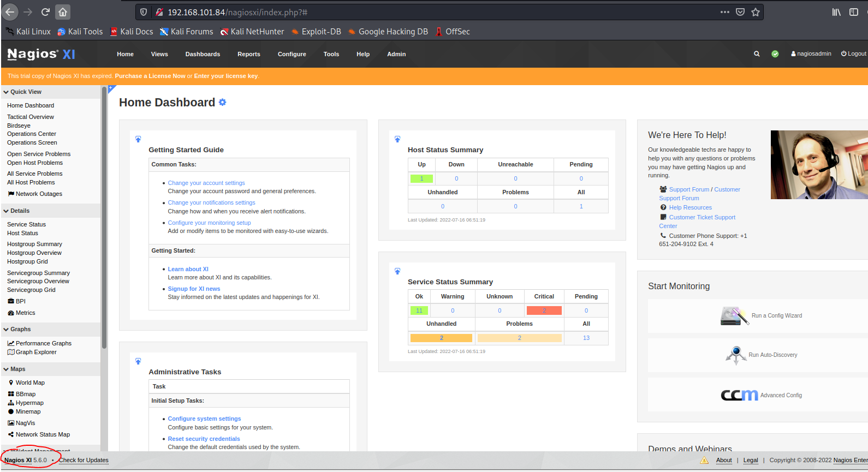
Task: Click the Nagios XI logo
Action: point(41,54)
